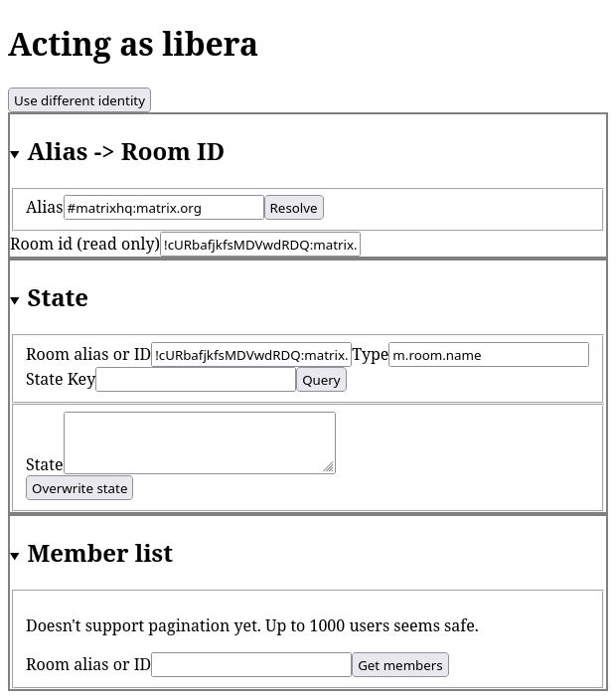The height and width of the screenshot is (699, 616).
Task: Click the State text area resize handle
Action: coord(329,466)
